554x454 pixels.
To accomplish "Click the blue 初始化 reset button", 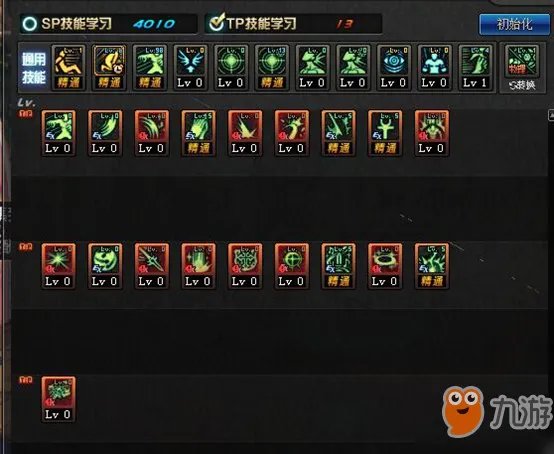I will coord(514,24).
